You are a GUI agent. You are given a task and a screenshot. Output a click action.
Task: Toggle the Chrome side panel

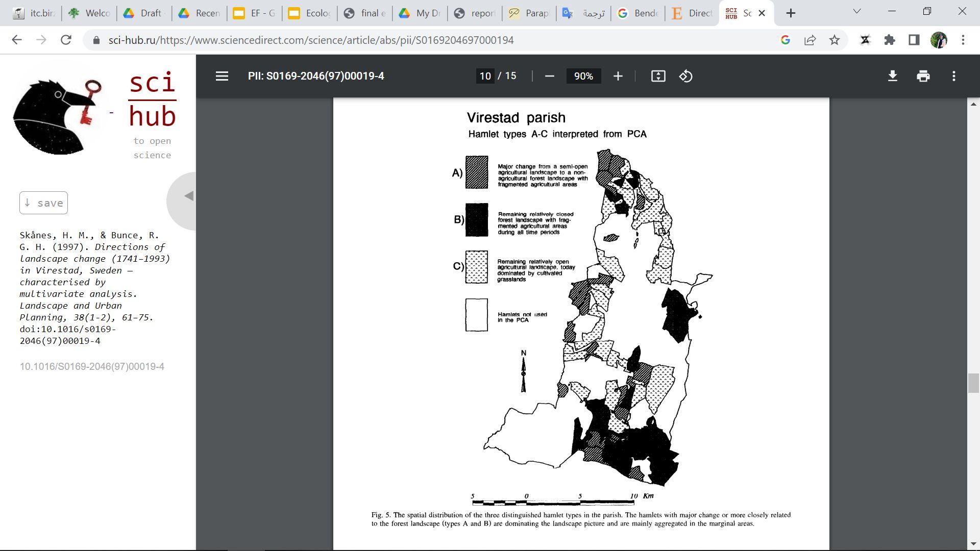[x=914, y=40]
